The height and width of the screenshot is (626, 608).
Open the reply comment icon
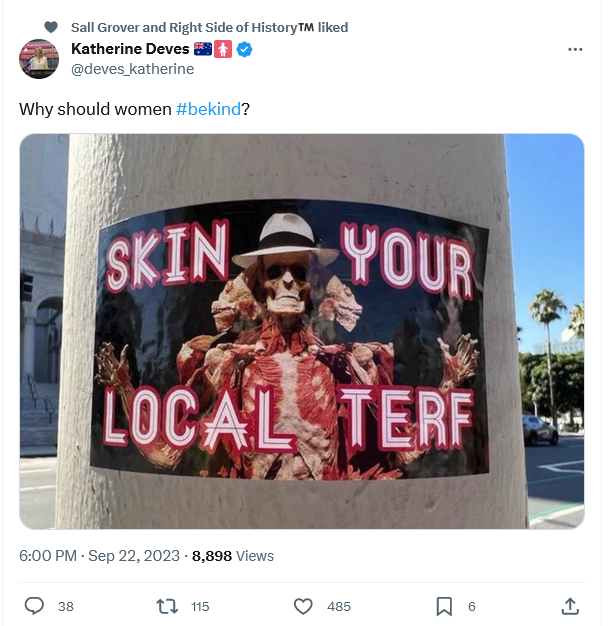coord(34,606)
